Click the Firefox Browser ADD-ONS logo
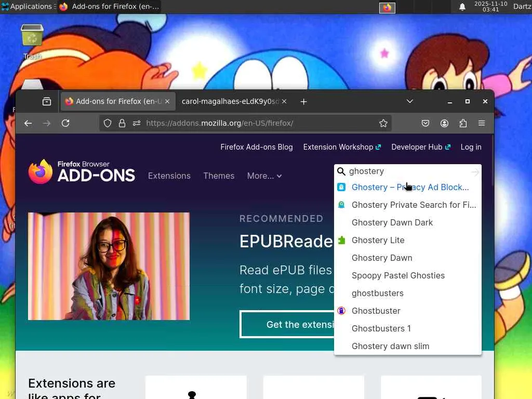 coord(82,171)
